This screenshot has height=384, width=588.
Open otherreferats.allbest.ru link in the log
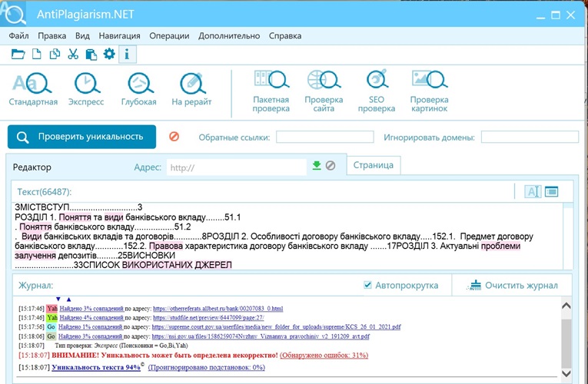point(218,309)
